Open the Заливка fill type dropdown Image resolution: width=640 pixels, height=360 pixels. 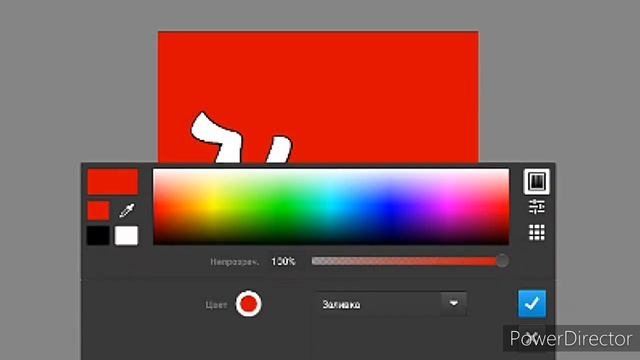point(392,304)
